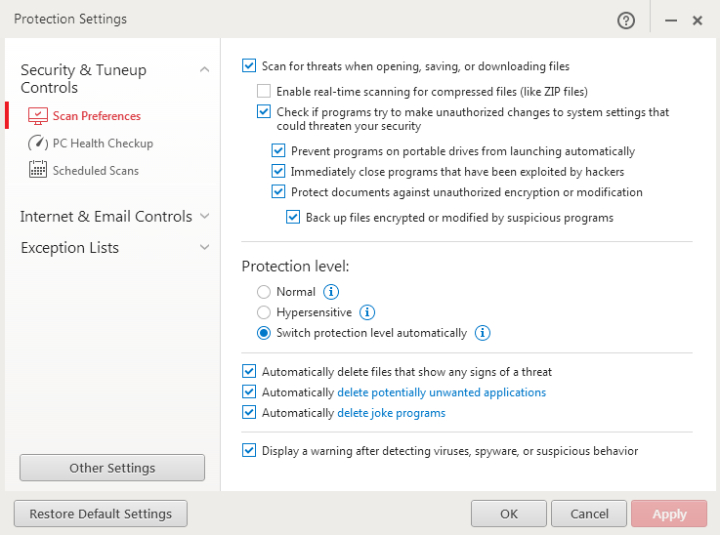
Task: Show info for Normal protection level
Action: pyautogui.click(x=331, y=292)
